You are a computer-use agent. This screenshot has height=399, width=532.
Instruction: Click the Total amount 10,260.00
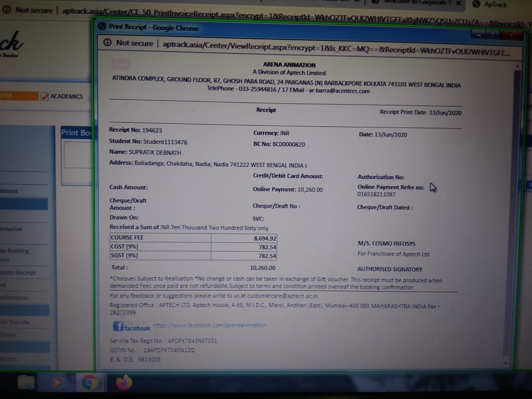(262, 268)
